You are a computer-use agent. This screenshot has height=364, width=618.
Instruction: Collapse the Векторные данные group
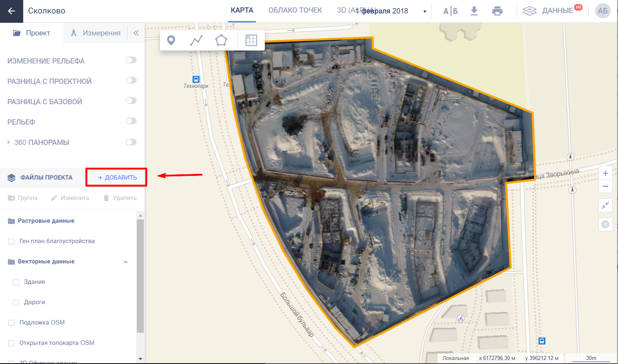pos(125,262)
